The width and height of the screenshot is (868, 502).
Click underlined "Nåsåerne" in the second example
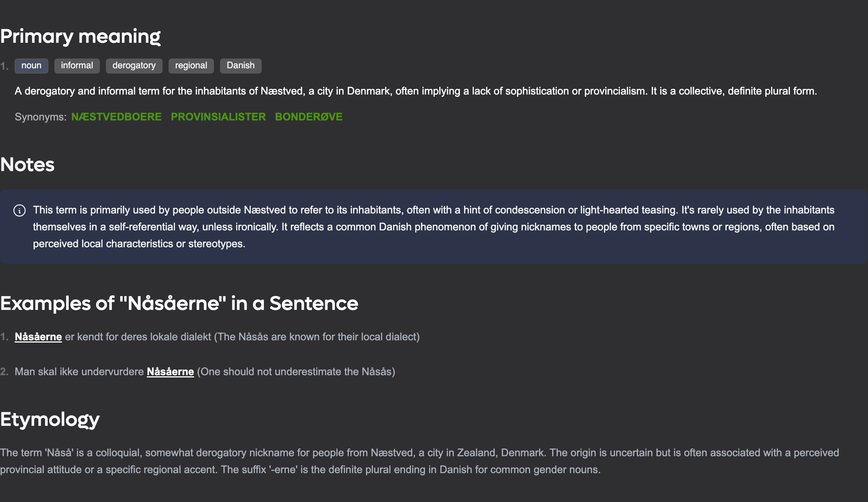170,371
